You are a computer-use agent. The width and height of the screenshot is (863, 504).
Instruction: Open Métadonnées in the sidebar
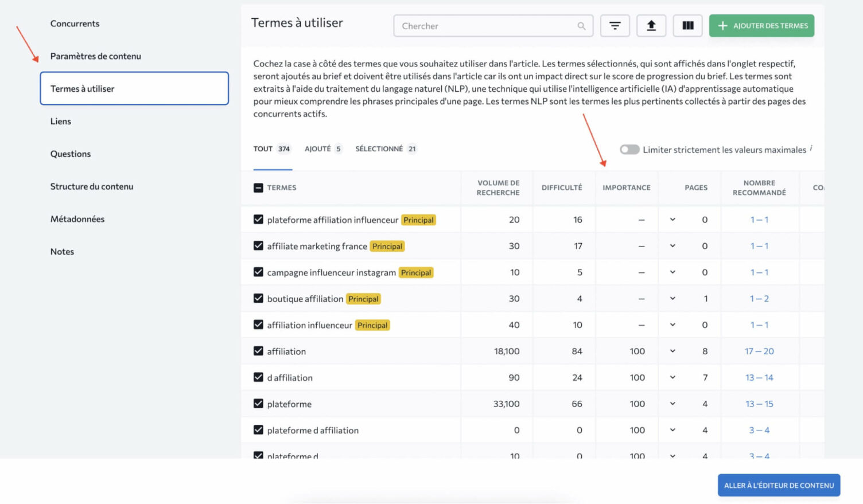(x=77, y=219)
